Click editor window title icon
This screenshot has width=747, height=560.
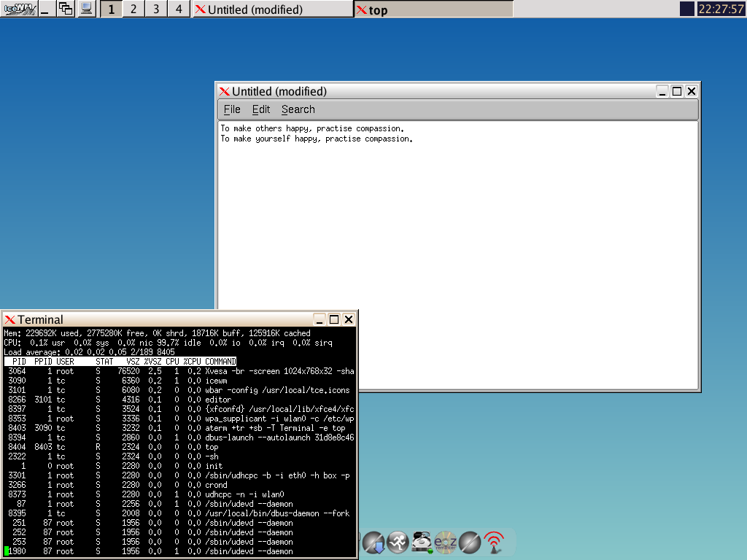[x=225, y=91]
